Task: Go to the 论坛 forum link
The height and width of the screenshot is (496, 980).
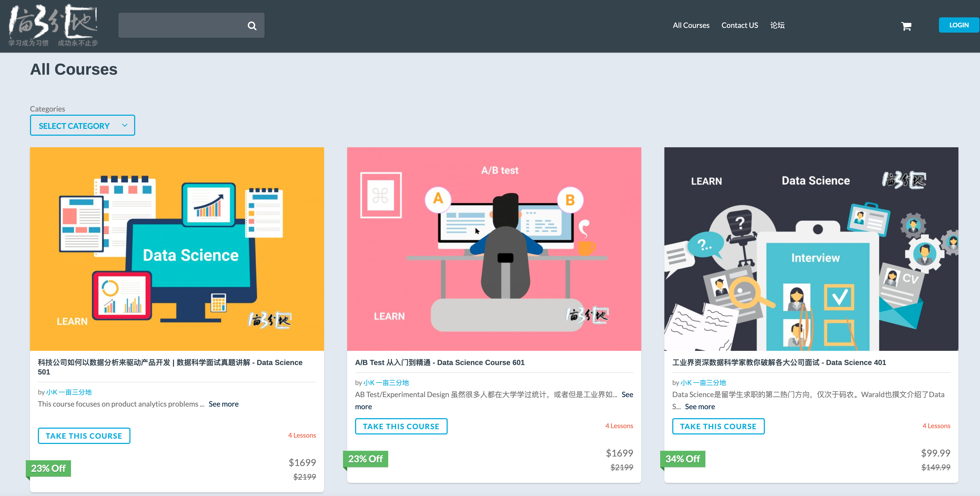Action: 777,25
